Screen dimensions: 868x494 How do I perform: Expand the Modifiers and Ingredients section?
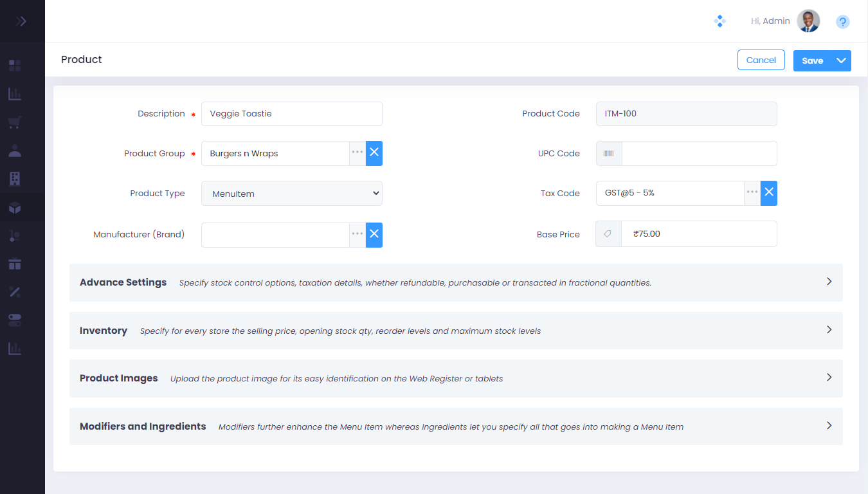829,426
